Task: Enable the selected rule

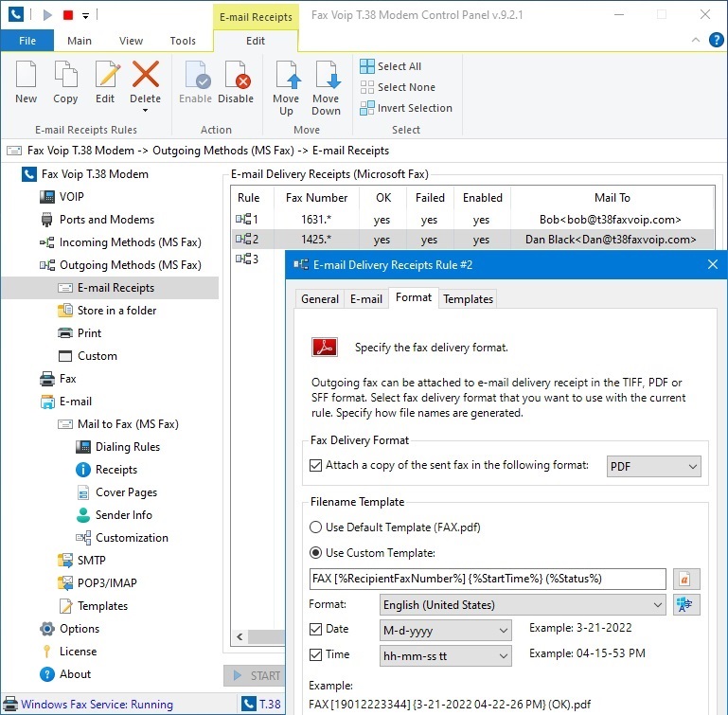Action: click(195, 82)
